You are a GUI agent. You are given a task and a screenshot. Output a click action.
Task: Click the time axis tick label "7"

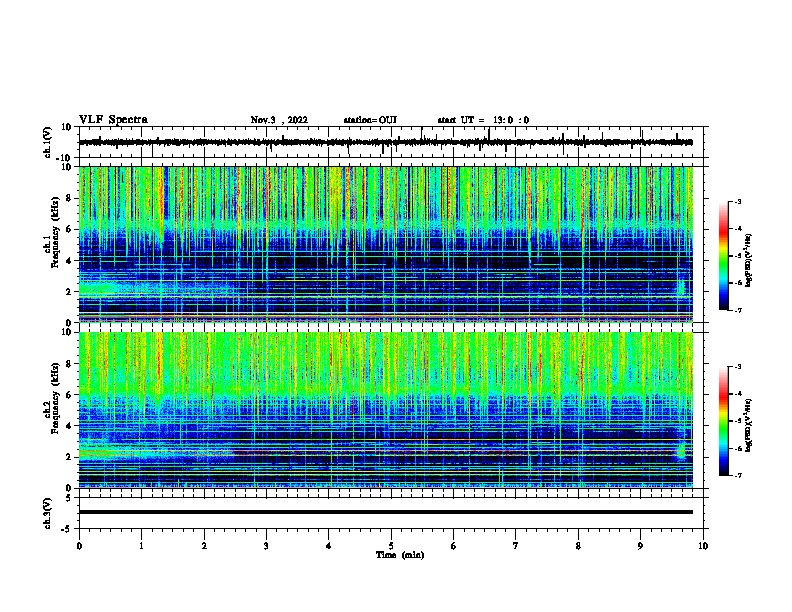tap(516, 546)
